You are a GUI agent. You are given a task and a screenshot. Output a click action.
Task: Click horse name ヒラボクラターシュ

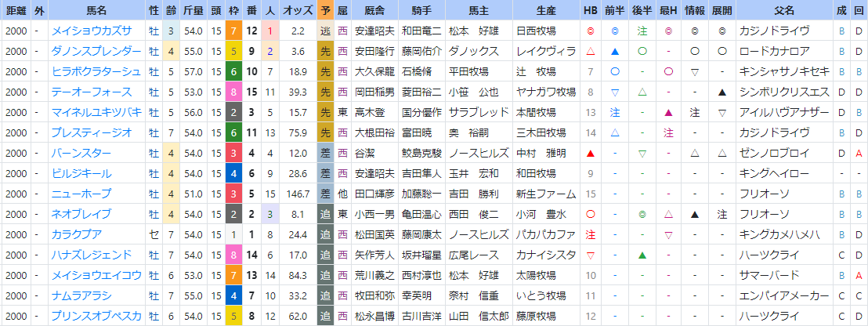(96, 72)
